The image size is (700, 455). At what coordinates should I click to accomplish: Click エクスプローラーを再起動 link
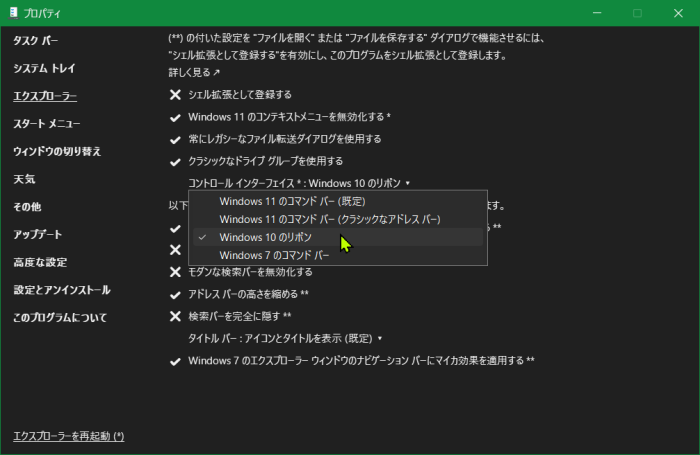68,436
